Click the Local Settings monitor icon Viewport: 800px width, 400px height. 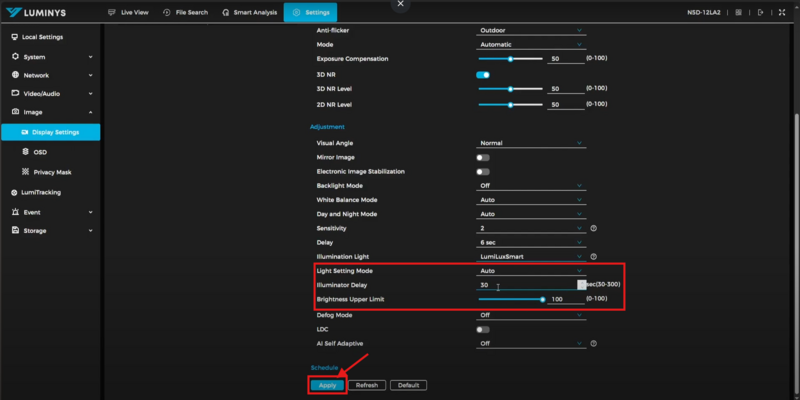15,37
